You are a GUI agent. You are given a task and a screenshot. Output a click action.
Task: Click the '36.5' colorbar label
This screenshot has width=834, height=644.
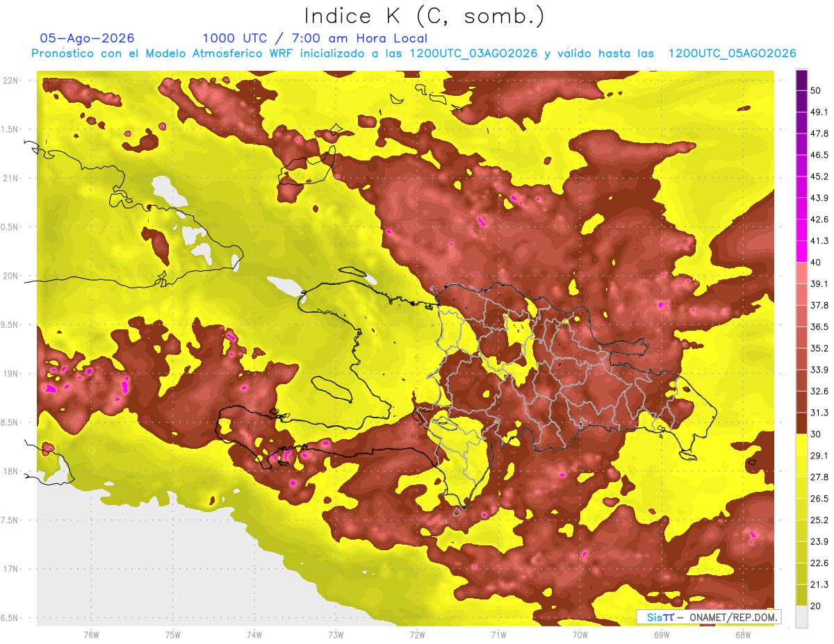(x=819, y=327)
